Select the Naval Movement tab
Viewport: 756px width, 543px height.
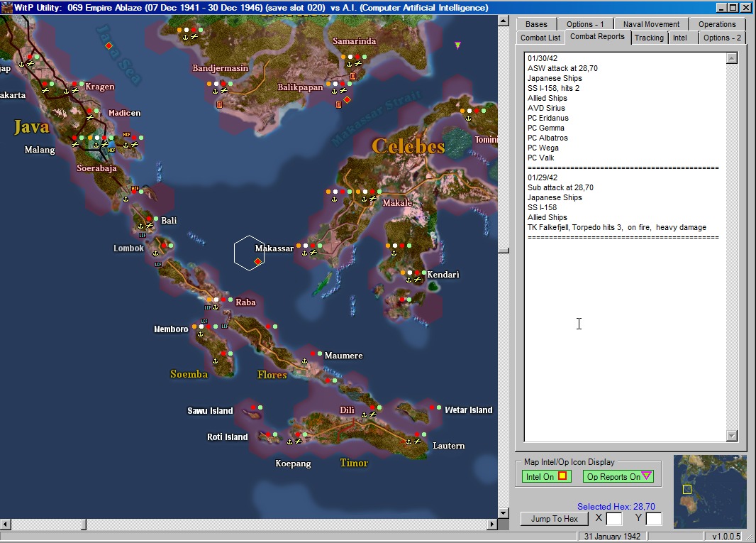(651, 24)
